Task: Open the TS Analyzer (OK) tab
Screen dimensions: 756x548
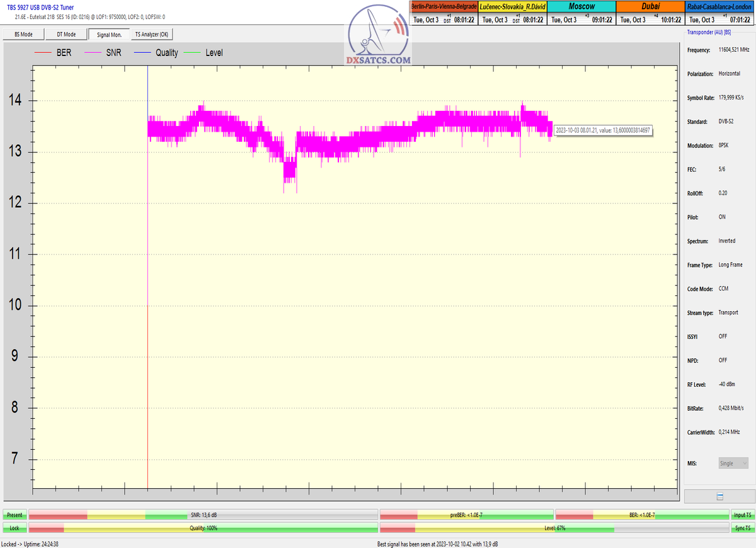Action: click(151, 35)
